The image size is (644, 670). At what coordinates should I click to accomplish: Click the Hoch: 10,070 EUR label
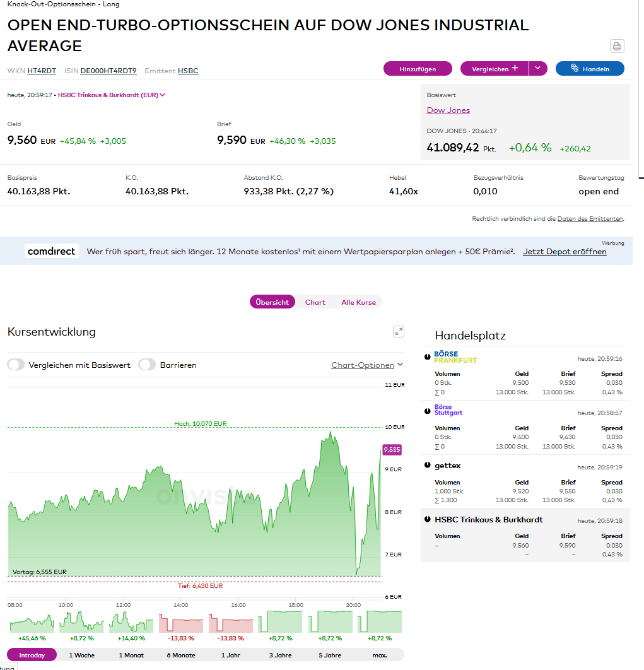pyautogui.click(x=201, y=423)
